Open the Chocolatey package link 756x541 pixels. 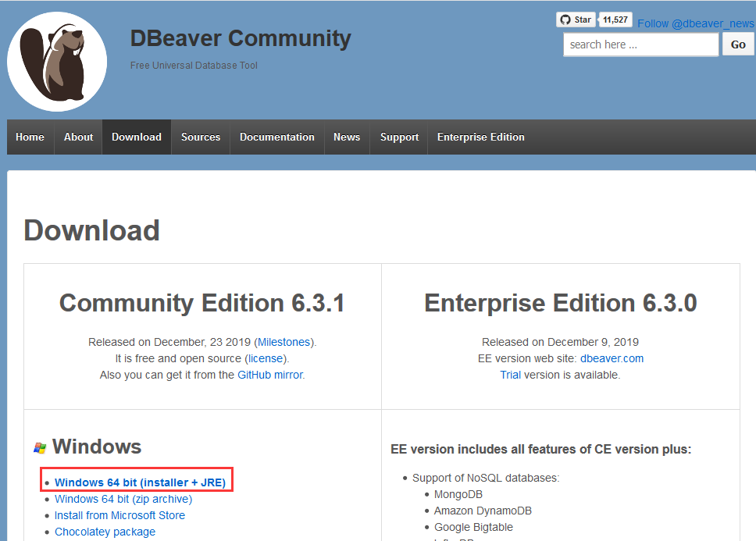coord(105,531)
